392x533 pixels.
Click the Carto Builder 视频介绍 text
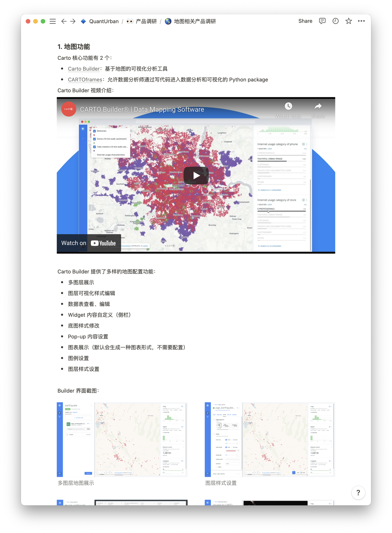pos(85,90)
